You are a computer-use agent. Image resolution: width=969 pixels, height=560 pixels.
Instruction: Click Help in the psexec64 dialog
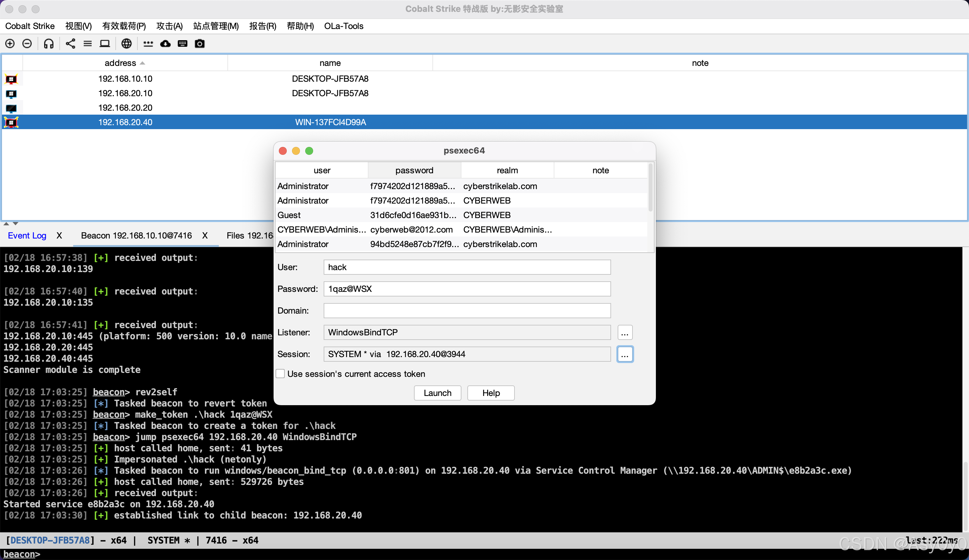pos(490,393)
